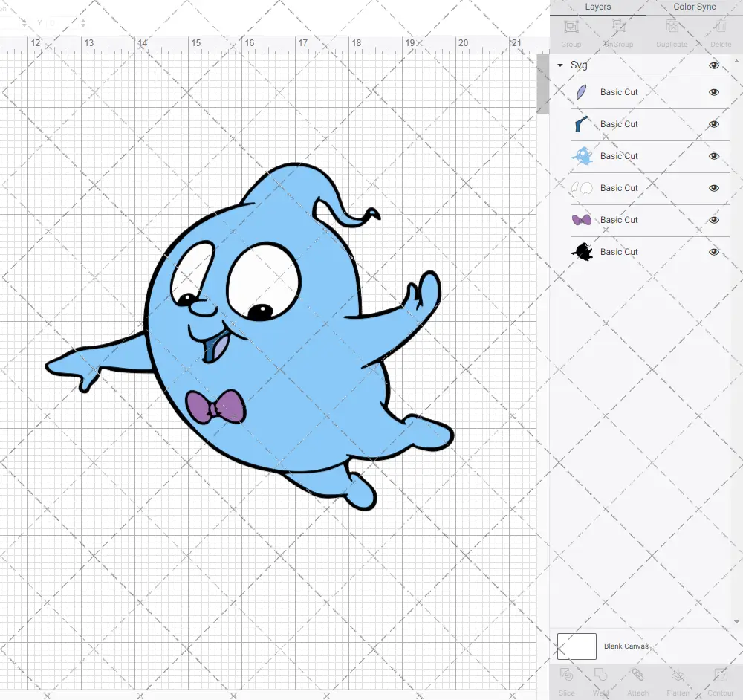Click the Flatten icon
The width and height of the screenshot is (743, 700).
pyautogui.click(x=678, y=680)
